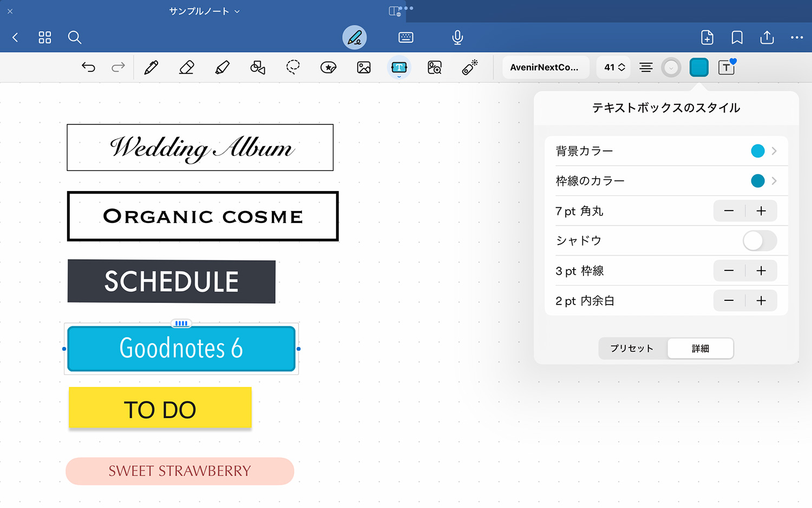The height and width of the screenshot is (508, 812).
Task: Increase 角丸 corner radius
Action: pyautogui.click(x=761, y=211)
